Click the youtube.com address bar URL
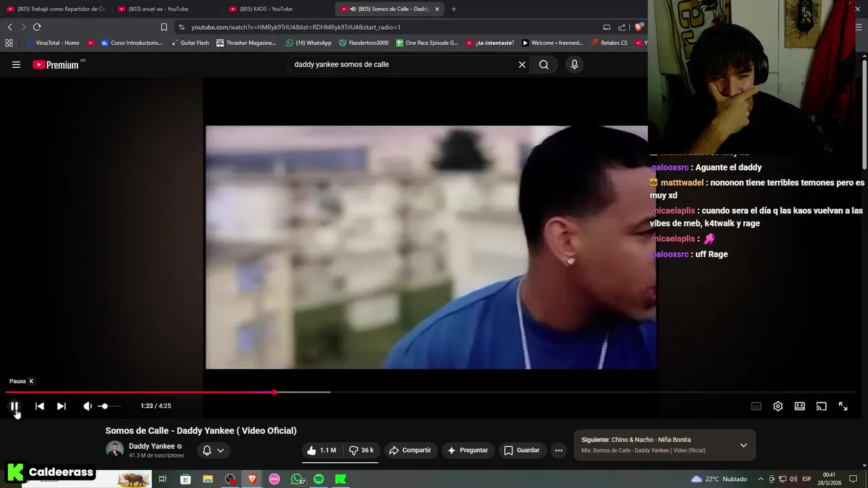Screen dimensions: 868x488 [296, 27]
